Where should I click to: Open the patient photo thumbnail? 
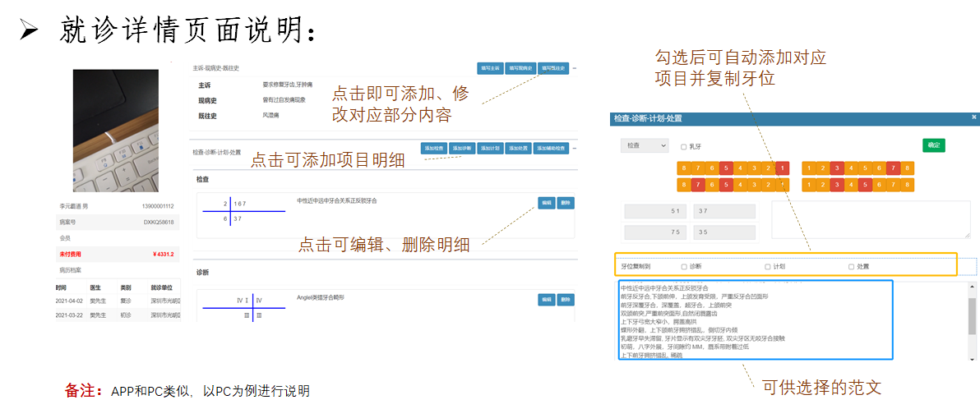tap(116, 131)
